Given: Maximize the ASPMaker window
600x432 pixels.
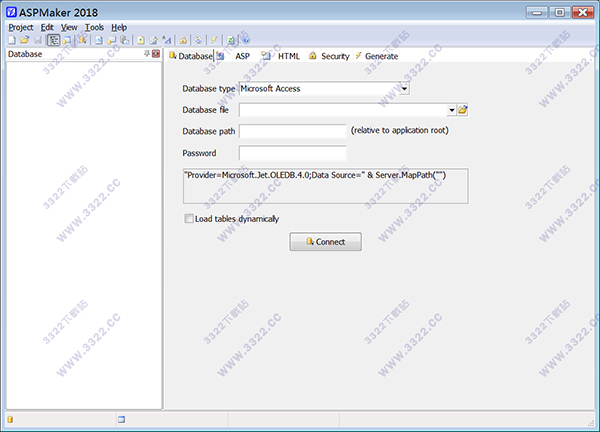Looking at the screenshot, I should [559, 13].
